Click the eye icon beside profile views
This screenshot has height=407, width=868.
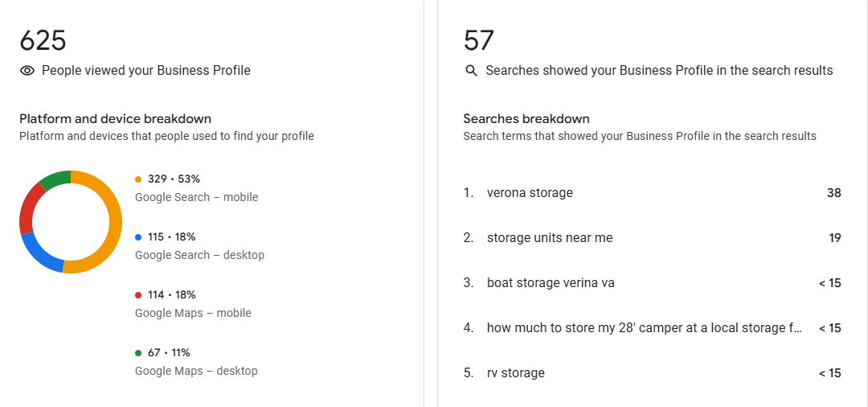click(27, 71)
